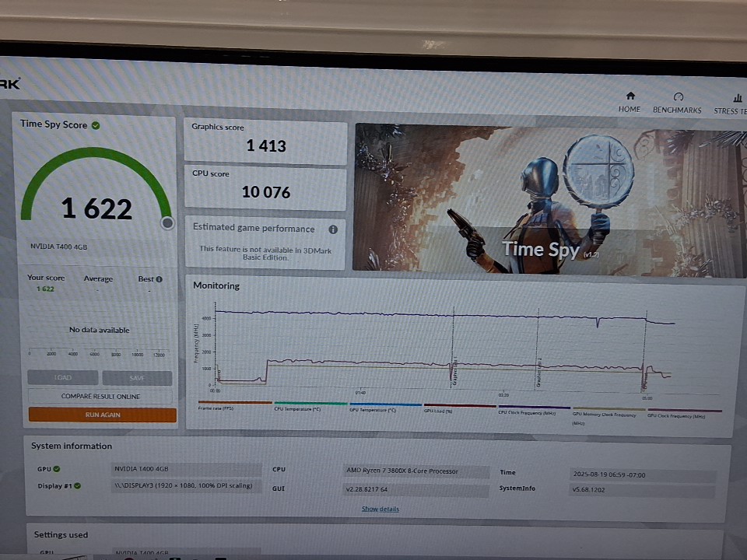The height and width of the screenshot is (560, 747).
Task: Click the Time value 2025-08-19 06:59 -07:00
Action: point(643,474)
